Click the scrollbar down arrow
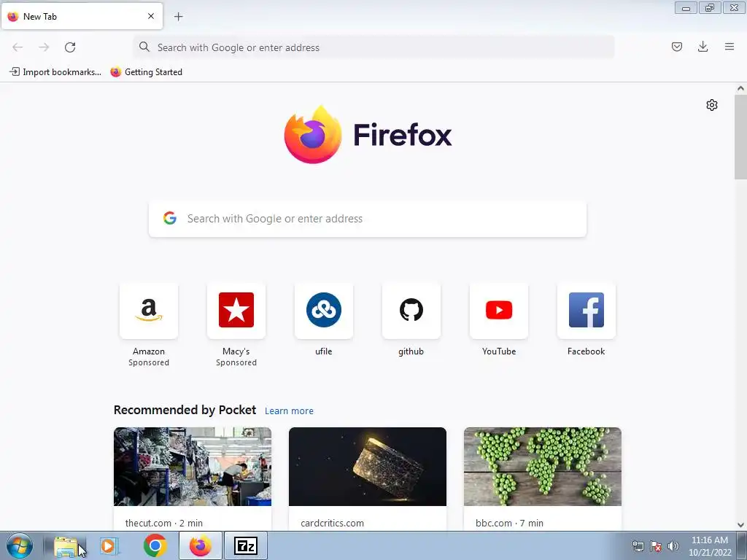 [x=740, y=525]
